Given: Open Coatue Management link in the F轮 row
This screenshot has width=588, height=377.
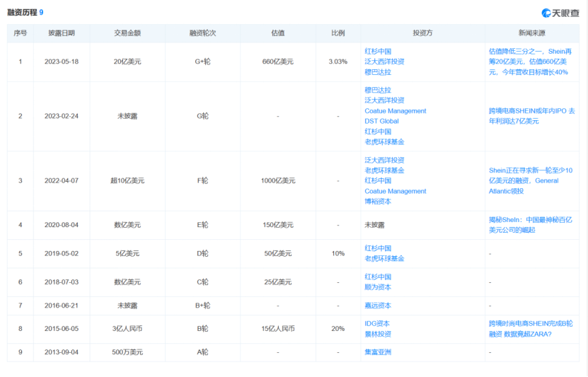Looking at the screenshot, I should click(396, 191).
